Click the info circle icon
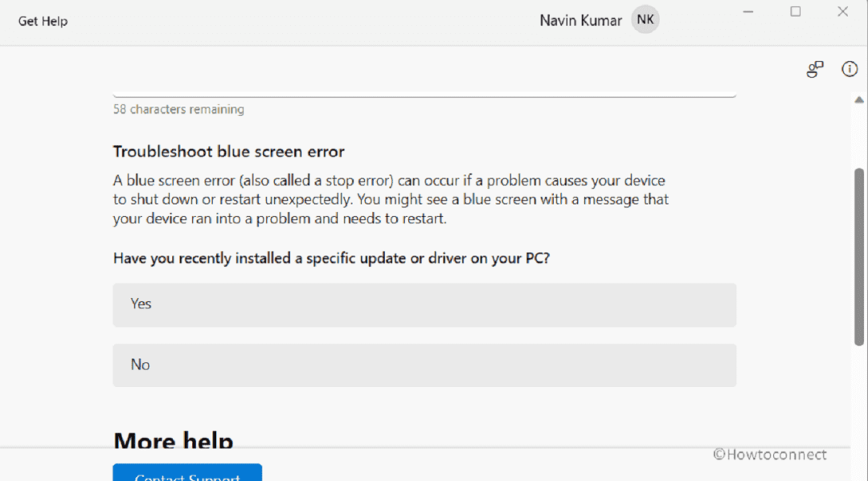The height and width of the screenshot is (481, 868). coord(850,70)
